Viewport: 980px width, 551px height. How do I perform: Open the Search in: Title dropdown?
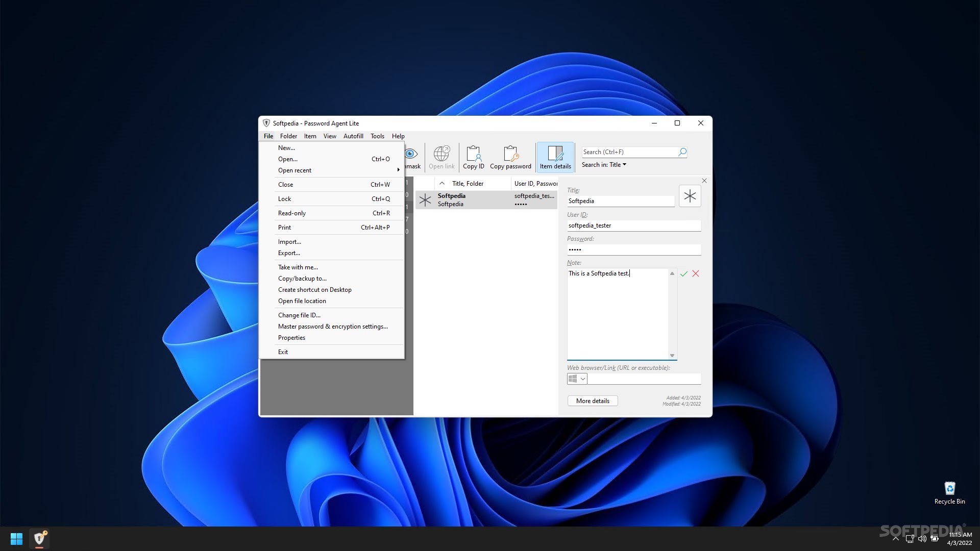pyautogui.click(x=604, y=165)
